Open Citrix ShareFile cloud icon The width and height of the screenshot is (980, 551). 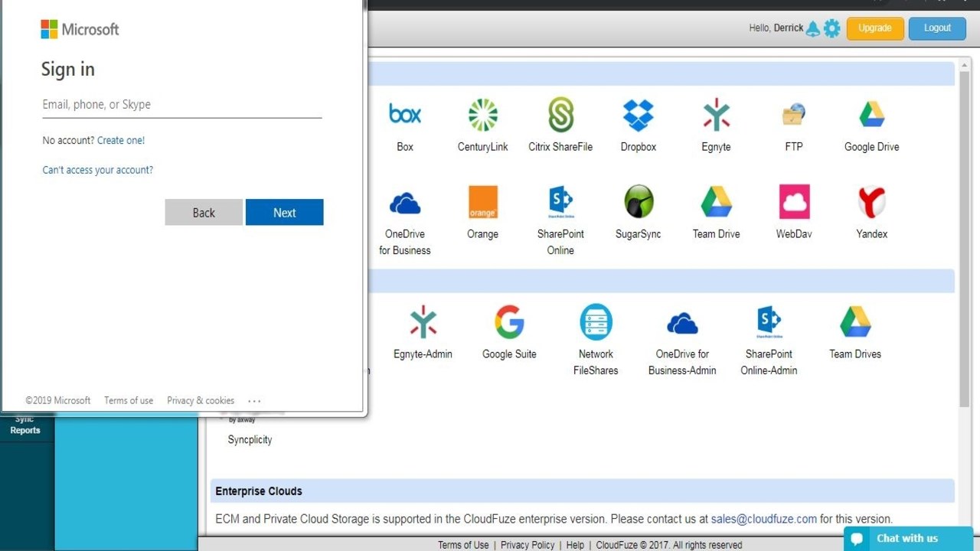tap(560, 115)
